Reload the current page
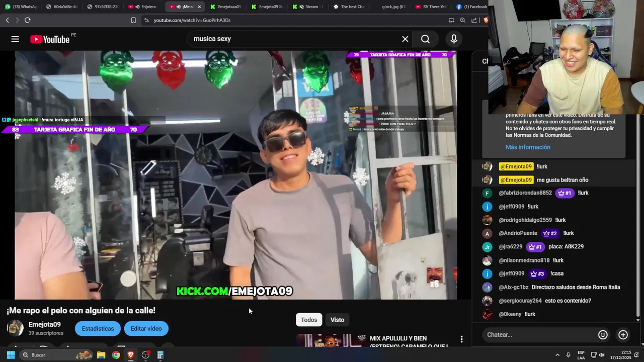This screenshot has height=362, width=644. [28, 20]
